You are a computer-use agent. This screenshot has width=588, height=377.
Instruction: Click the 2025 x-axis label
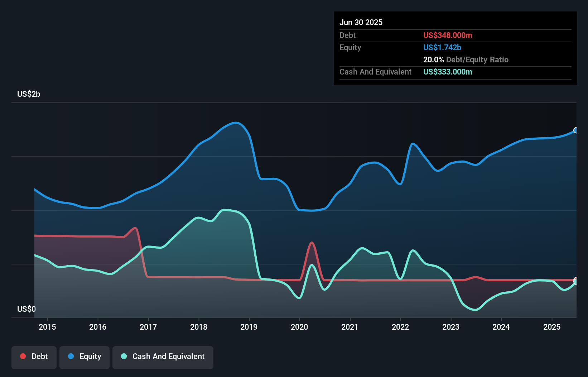click(x=552, y=327)
